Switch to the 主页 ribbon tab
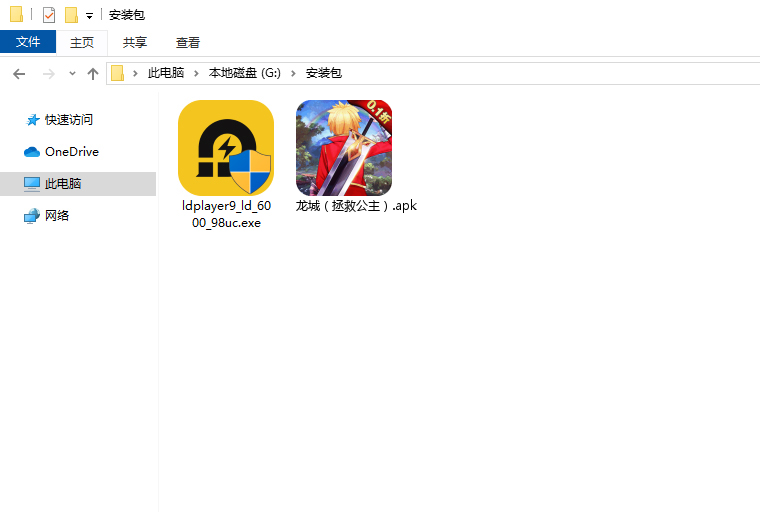The width and height of the screenshot is (760, 512). pos(82,42)
